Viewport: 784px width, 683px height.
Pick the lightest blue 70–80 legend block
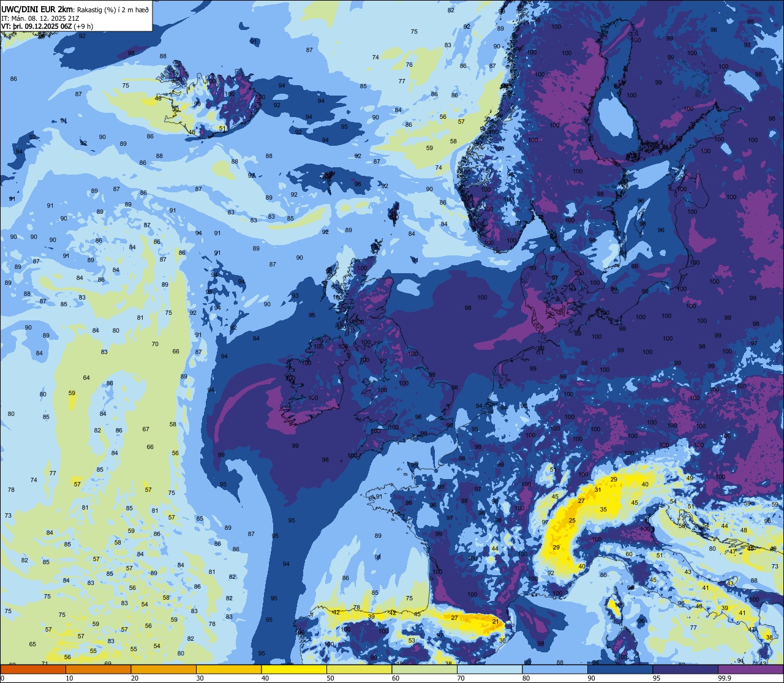pyautogui.click(x=489, y=669)
